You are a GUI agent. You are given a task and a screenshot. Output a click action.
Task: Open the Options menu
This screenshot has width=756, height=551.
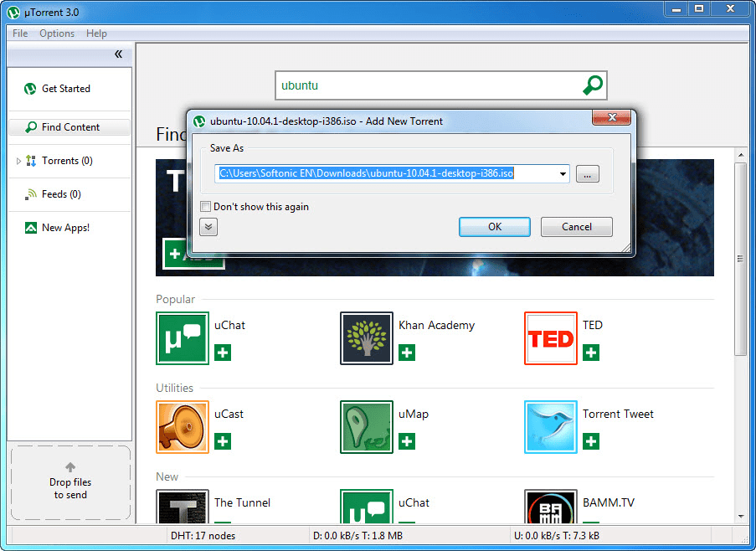click(x=56, y=33)
